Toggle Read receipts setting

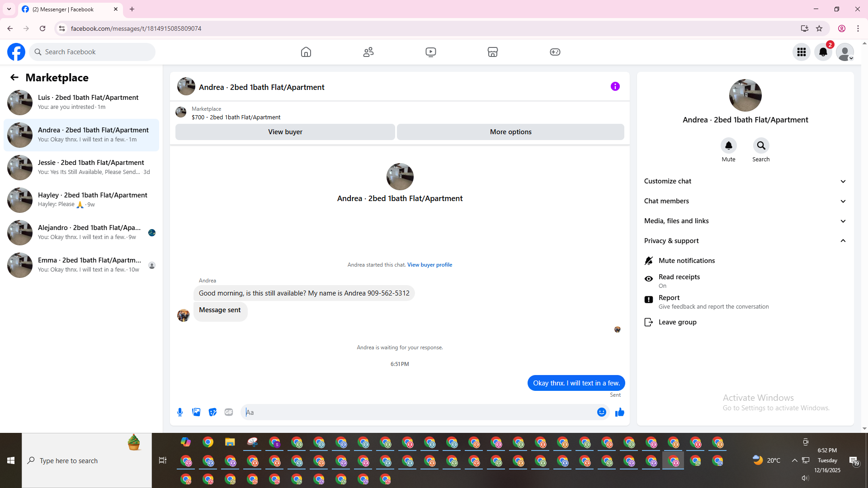745,281
